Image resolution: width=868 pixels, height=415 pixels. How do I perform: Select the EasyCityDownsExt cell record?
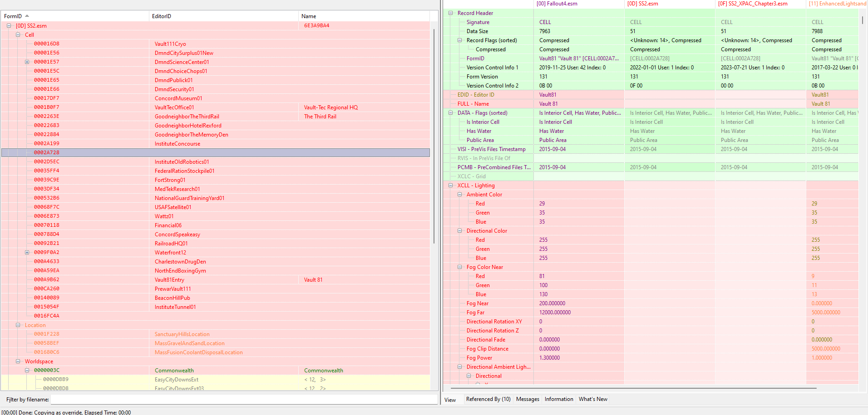click(215, 380)
